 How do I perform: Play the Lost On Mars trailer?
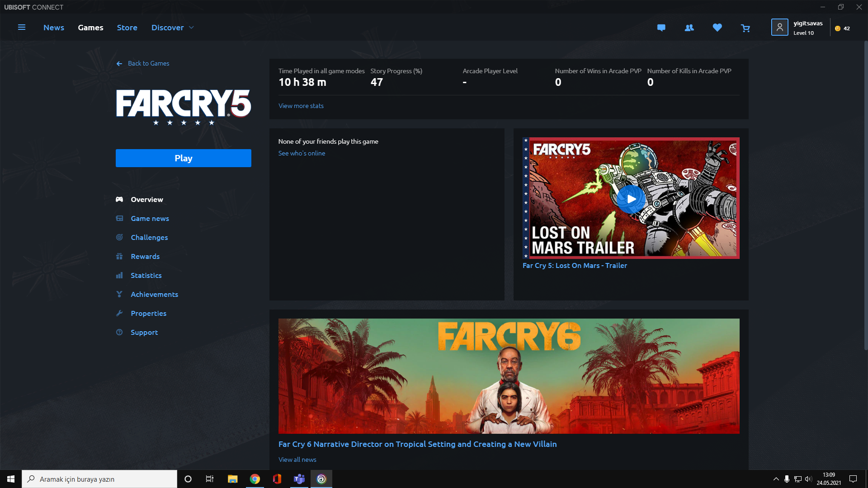click(x=631, y=199)
